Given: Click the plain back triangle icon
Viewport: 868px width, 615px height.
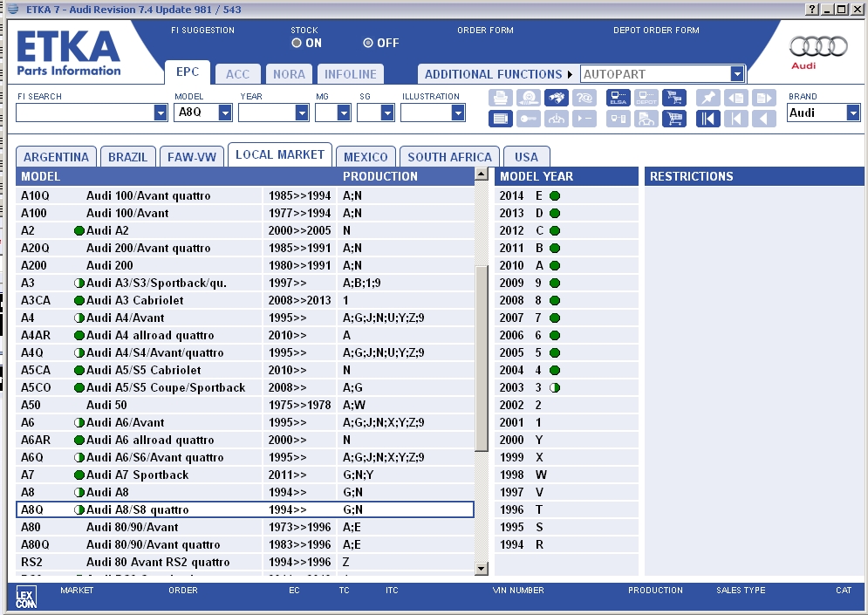Looking at the screenshot, I should tap(764, 119).
